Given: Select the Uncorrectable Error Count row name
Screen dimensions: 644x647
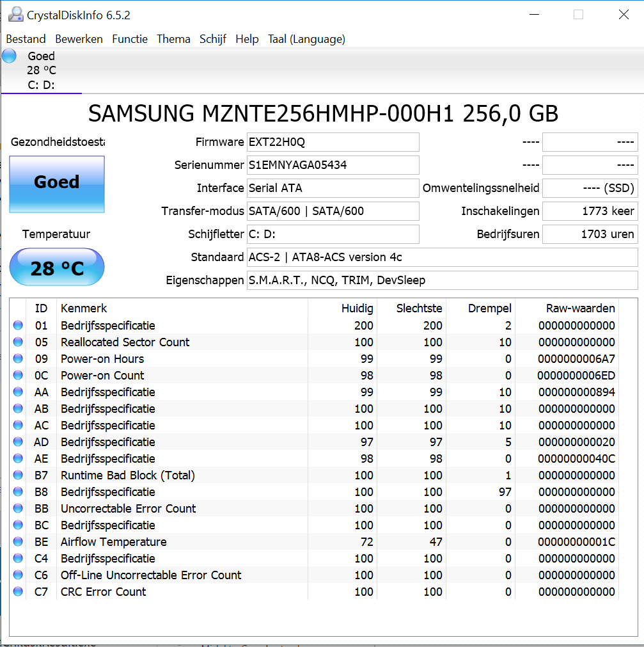Looking at the screenshot, I should point(128,508).
